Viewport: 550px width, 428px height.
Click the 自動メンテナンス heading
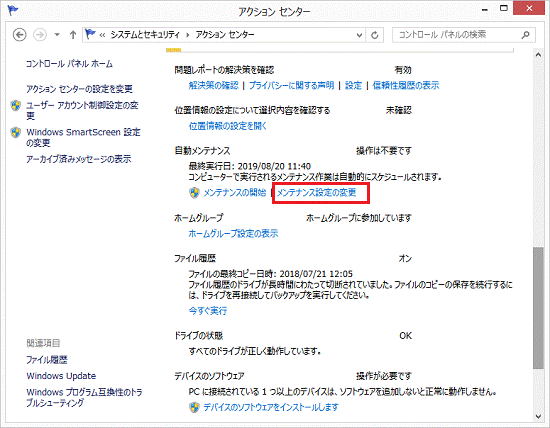(202, 151)
